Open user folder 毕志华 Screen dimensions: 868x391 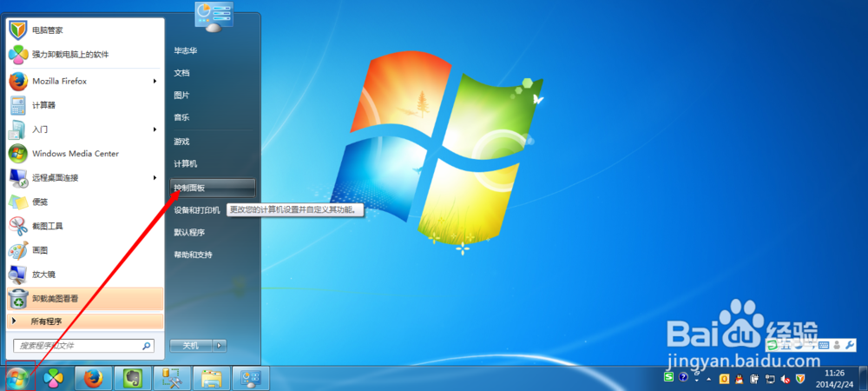point(186,50)
